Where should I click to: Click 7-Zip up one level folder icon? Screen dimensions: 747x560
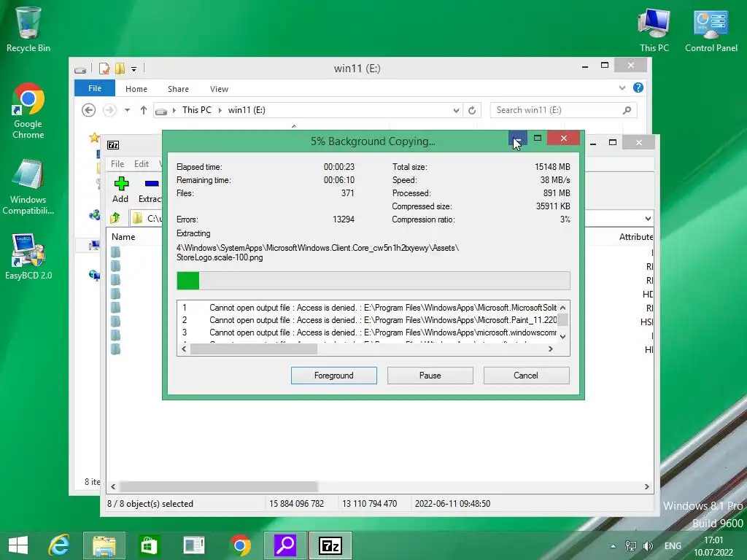(115, 218)
